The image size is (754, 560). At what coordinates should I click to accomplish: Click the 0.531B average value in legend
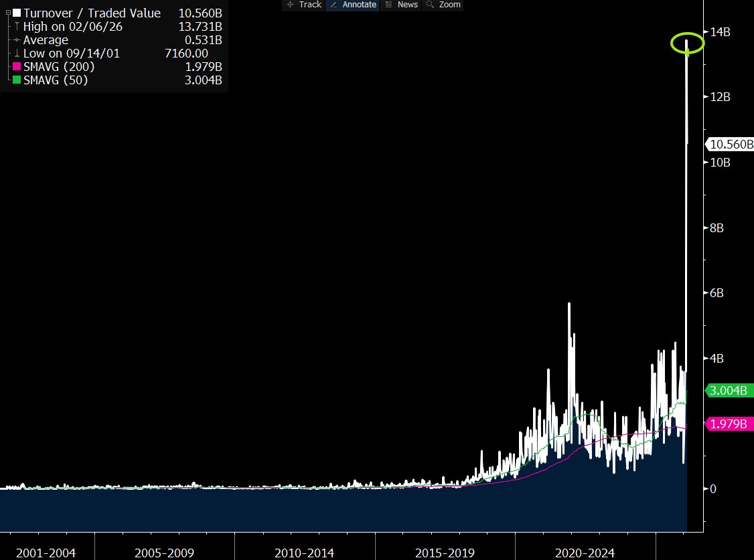[204, 40]
